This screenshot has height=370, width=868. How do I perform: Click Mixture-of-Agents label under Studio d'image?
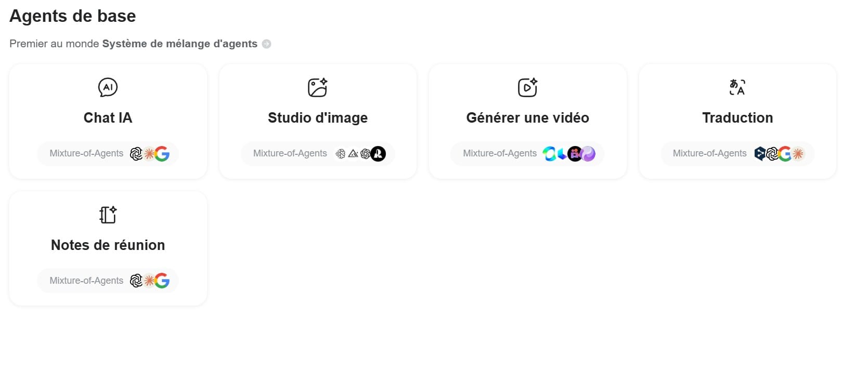(x=290, y=154)
